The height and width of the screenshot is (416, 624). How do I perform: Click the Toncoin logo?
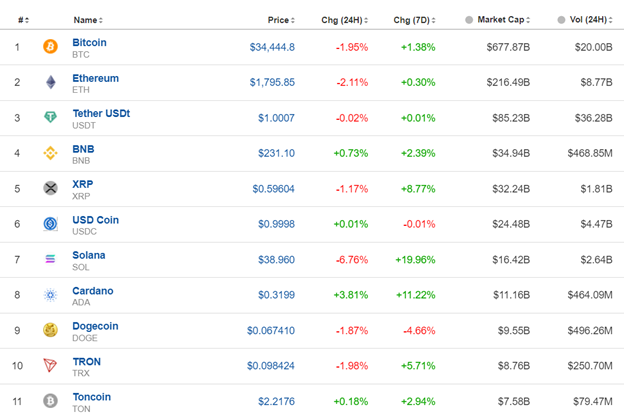pos(50,400)
